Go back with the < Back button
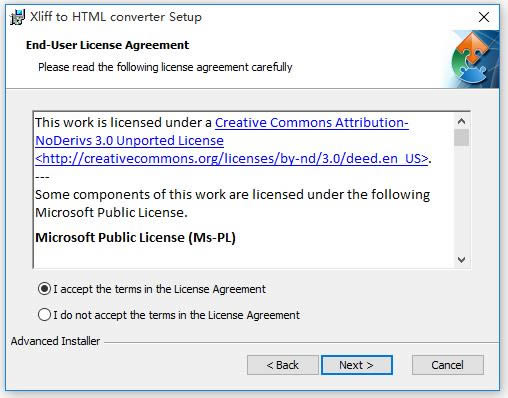Screen dimensions: 508x398 tap(283, 365)
